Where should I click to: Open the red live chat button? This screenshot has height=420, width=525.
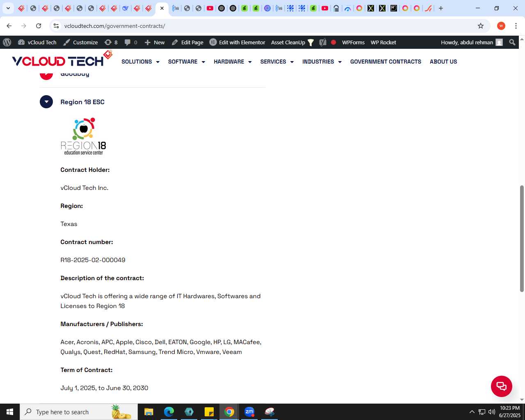click(x=502, y=386)
